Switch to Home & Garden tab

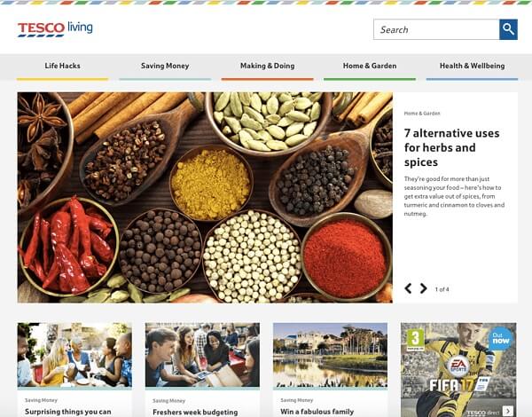coord(370,67)
